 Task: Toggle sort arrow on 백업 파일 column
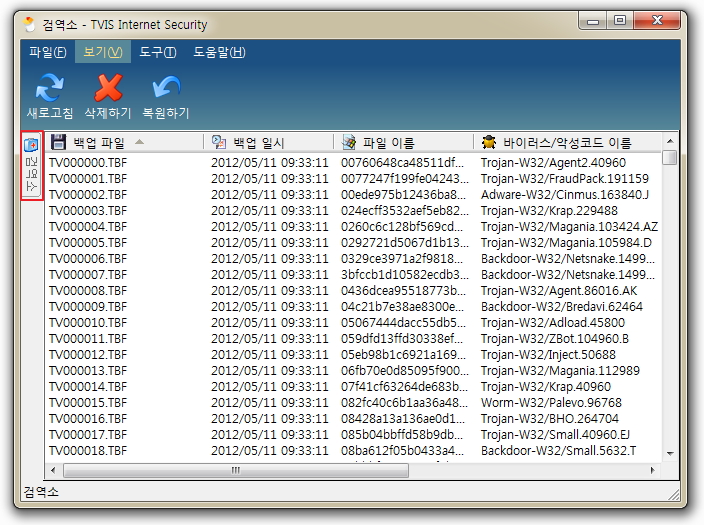click(139, 143)
